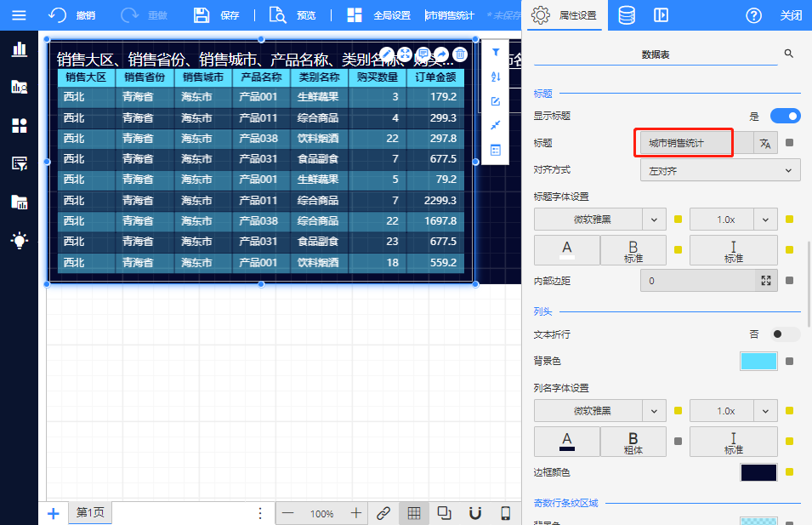Click the sort icon in floating toolbar

click(x=496, y=77)
